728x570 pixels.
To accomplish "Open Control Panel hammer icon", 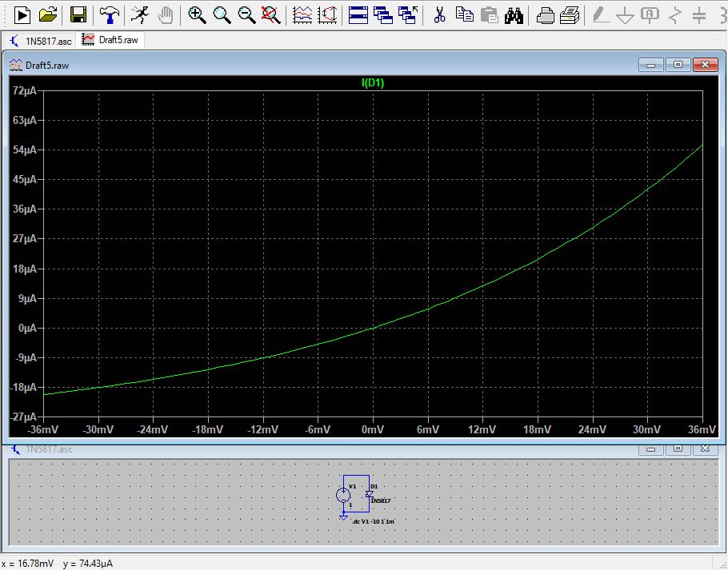I will coord(108,14).
